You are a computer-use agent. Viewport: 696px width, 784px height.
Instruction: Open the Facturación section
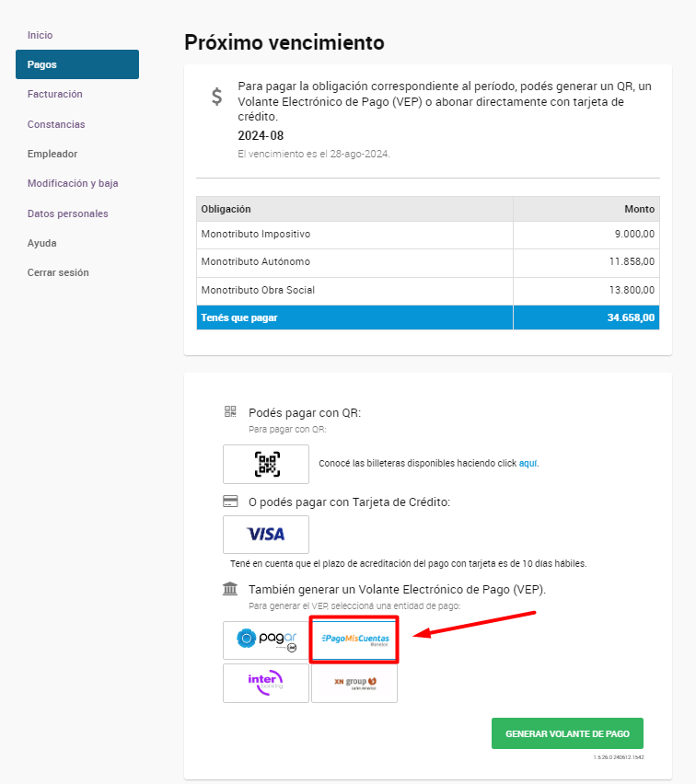pos(55,94)
